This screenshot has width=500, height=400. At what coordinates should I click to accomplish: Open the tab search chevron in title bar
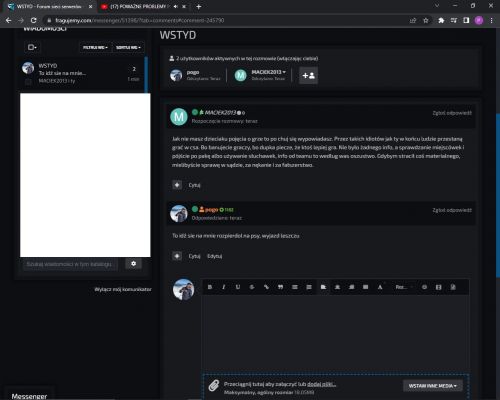[x=437, y=6]
